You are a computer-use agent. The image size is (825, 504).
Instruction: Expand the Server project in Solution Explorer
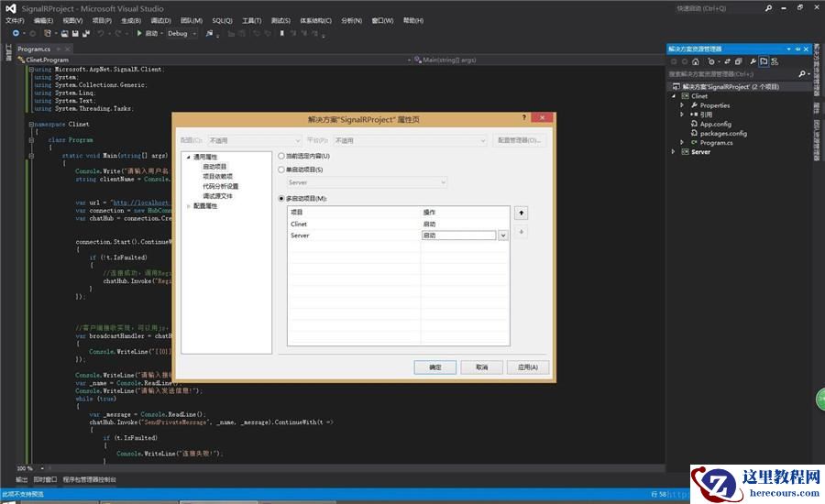coord(674,152)
